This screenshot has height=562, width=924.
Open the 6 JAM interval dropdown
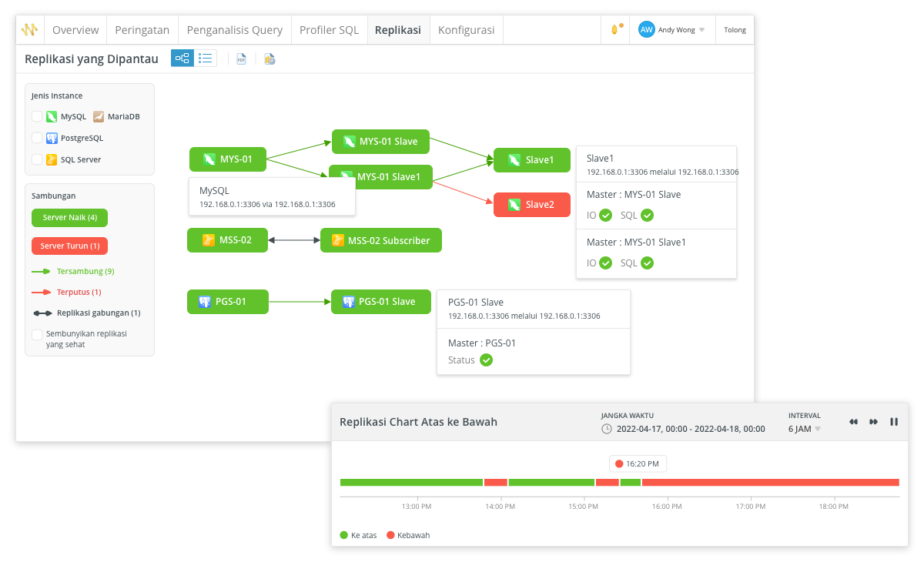tap(805, 429)
